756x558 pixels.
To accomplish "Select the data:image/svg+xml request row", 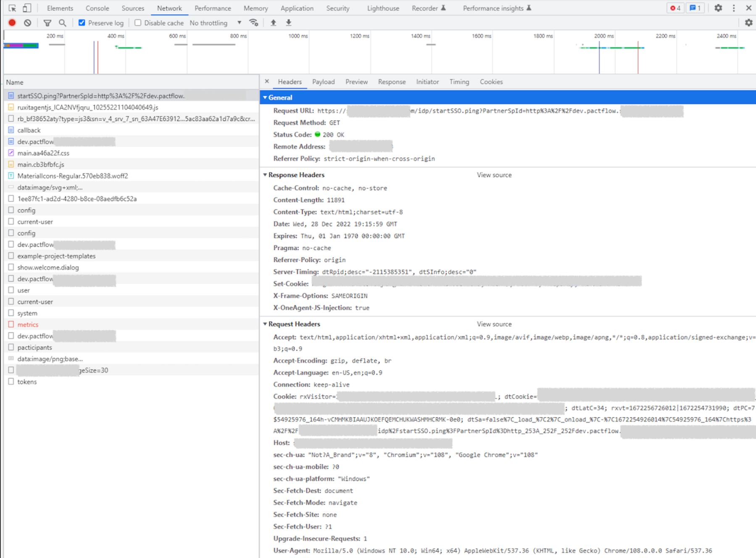I will coord(132,187).
